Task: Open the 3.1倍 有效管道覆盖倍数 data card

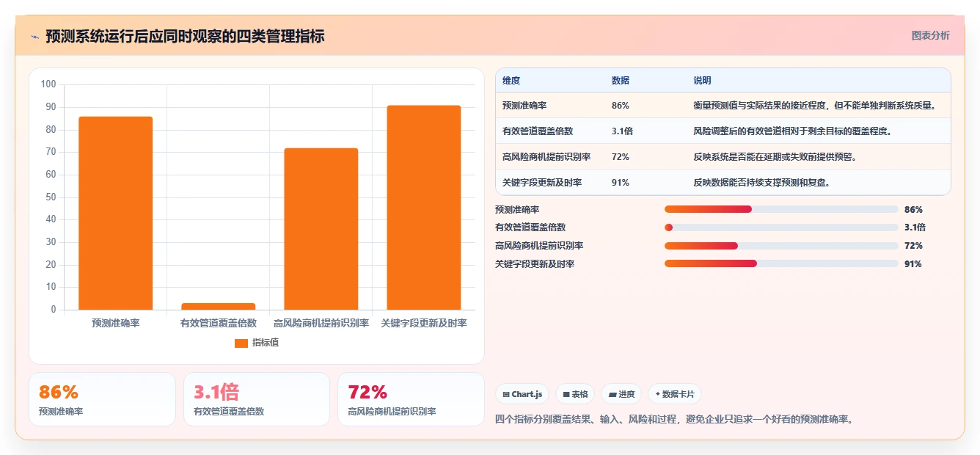Action: click(x=257, y=399)
